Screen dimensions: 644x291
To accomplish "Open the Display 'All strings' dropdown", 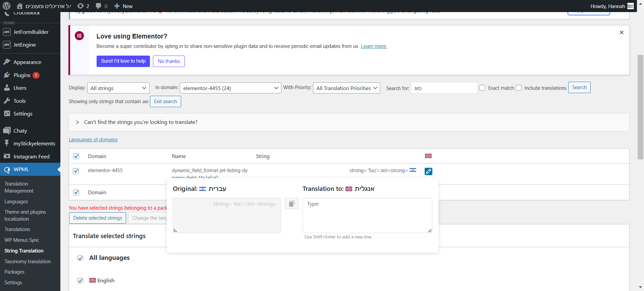I will pyautogui.click(x=118, y=88).
